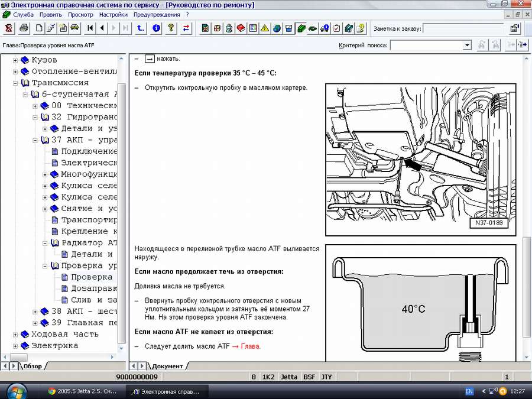Screen dimensions: 532x399
Task: Click the page with question mark icon
Action: (x=361, y=28)
